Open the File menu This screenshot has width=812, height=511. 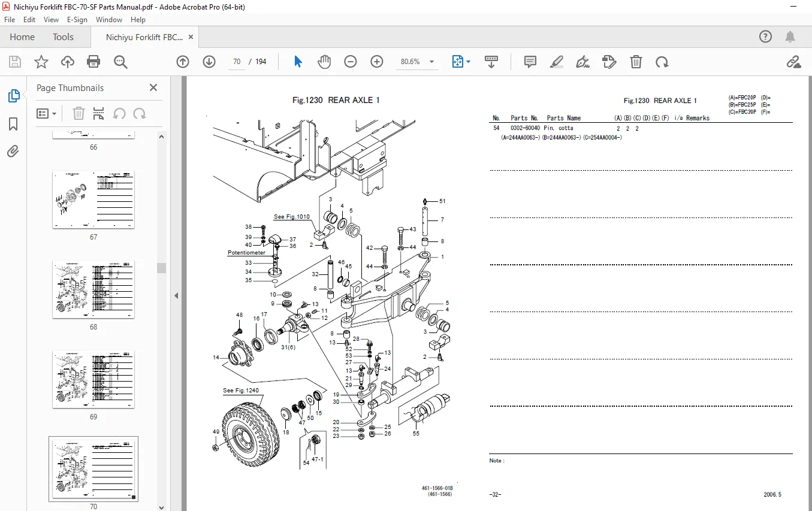(10, 20)
